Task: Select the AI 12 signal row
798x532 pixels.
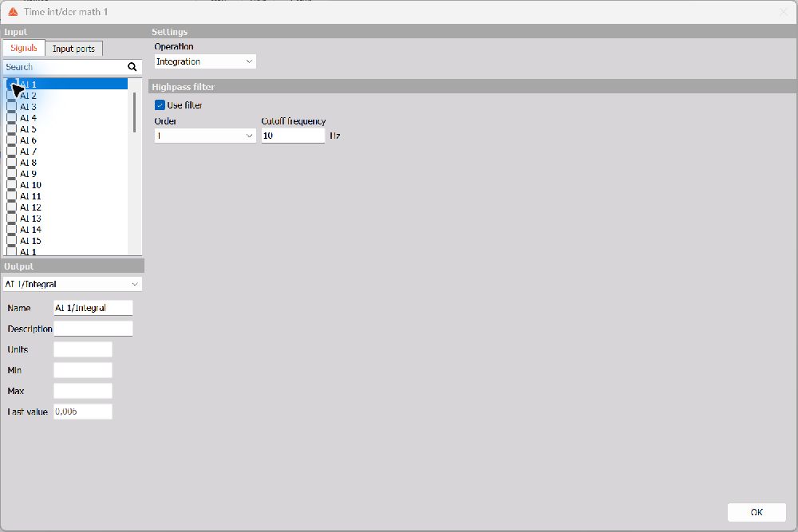Action: tap(66, 207)
